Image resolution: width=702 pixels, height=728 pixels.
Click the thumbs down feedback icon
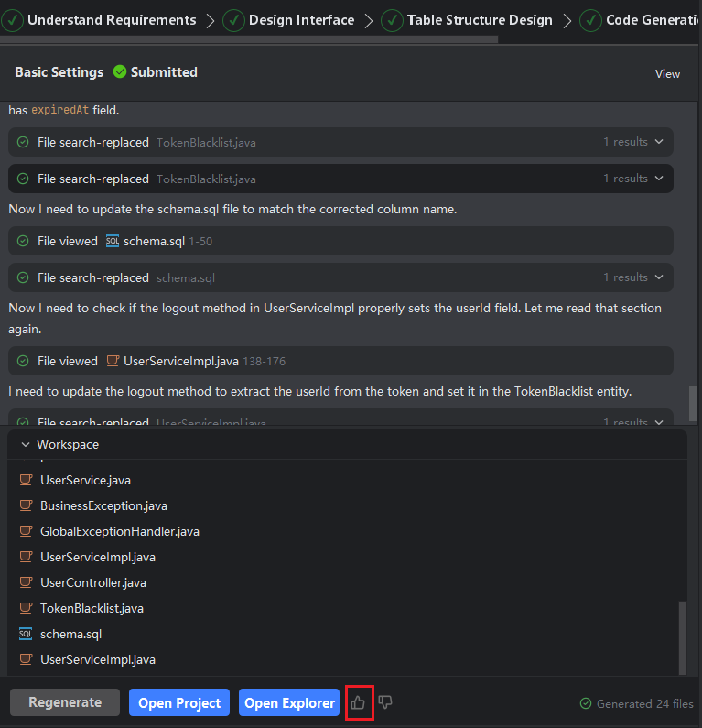point(385,702)
